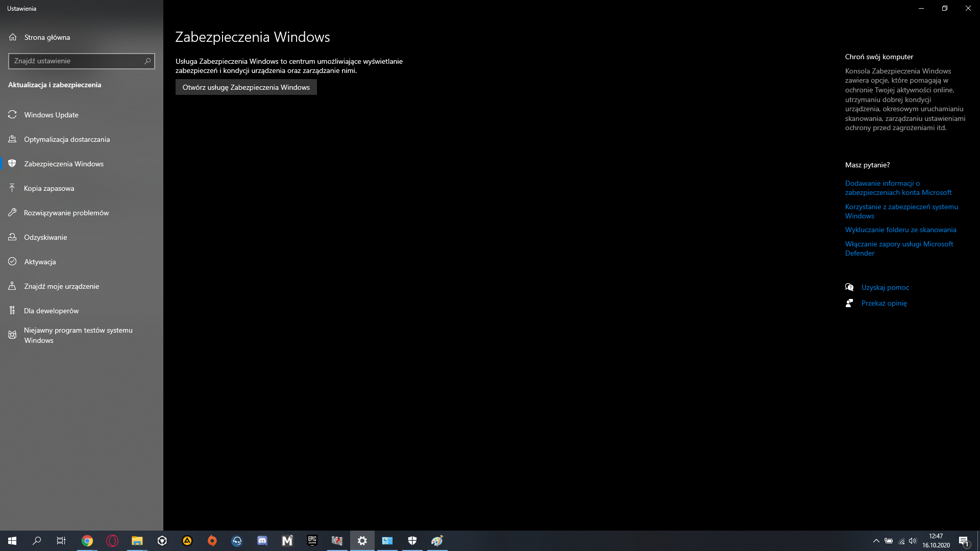Open Wi-Fi network tray icon
This screenshot has height=551, width=980.
[x=901, y=541]
